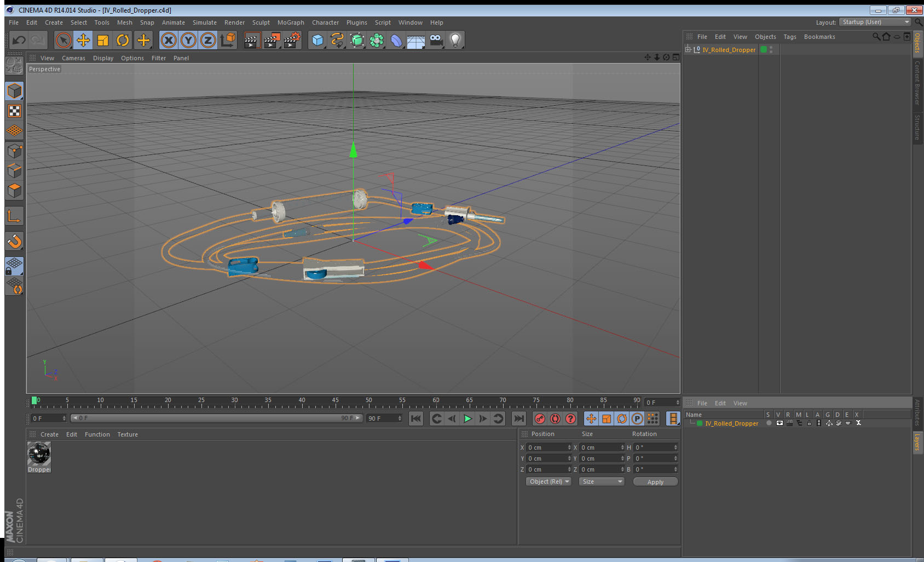Switch to Polygons mode

(x=14, y=190)
